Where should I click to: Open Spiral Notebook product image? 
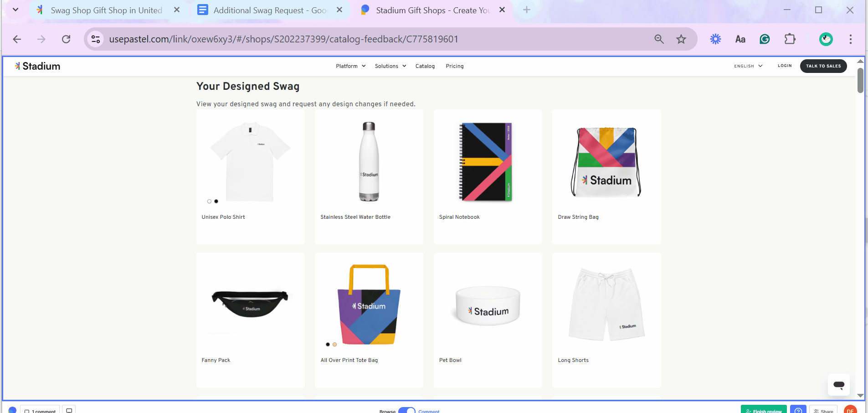pyautogui.click(x=486, y=161)
